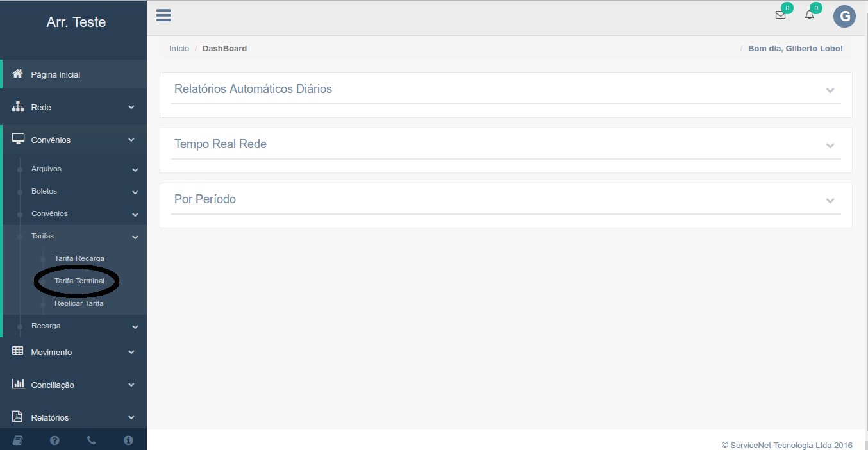Click the hamburger menu toggle icon
The height and width of the screenshot is (450, 868).
tap(163, 15)
